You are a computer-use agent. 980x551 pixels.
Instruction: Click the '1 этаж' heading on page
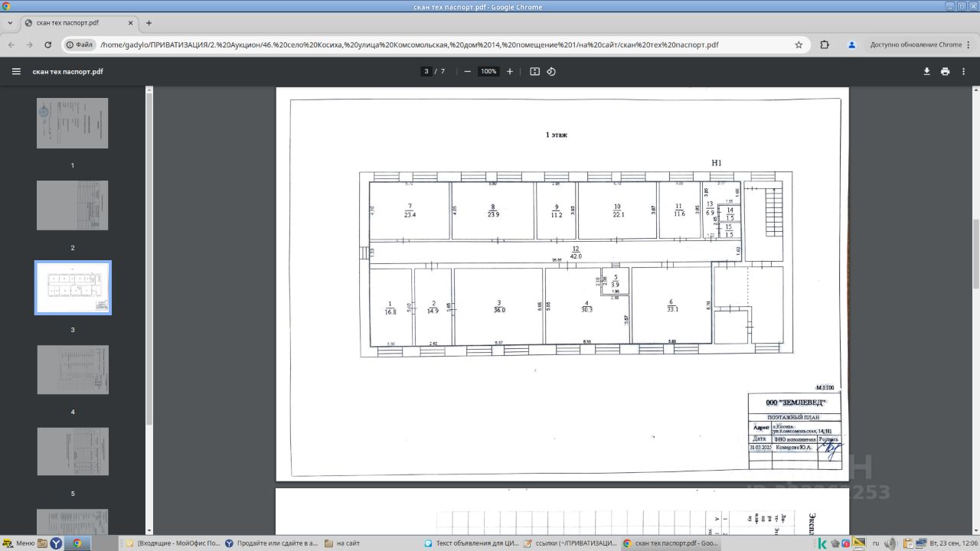(x=557, y=135)
